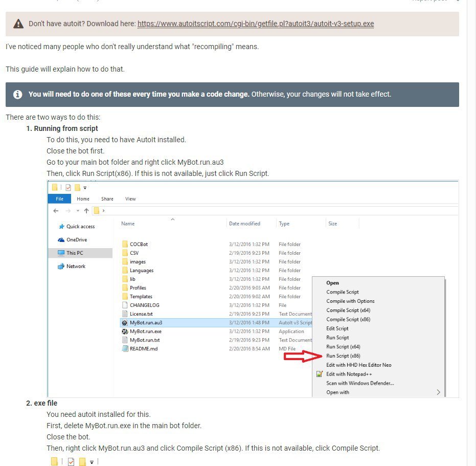Expand the address bar path chevron
476x466 pixels.
click(103, 211)
